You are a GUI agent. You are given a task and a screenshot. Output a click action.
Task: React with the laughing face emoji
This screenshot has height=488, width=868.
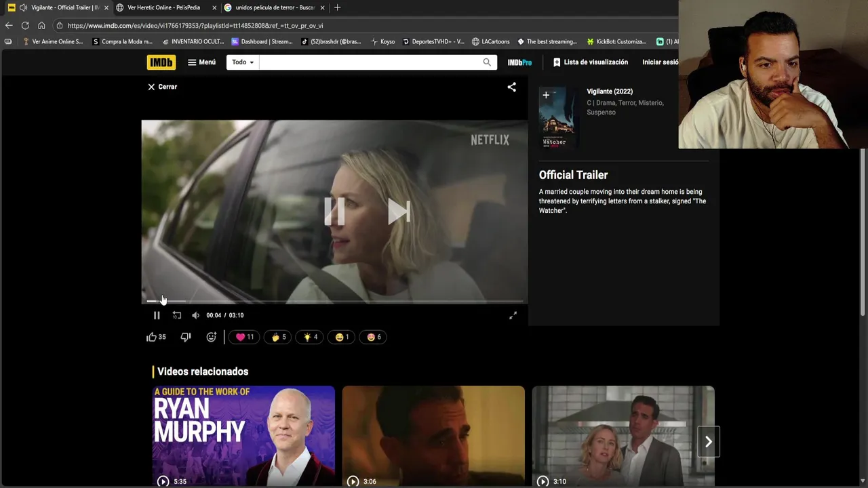(x=342, y=337)
